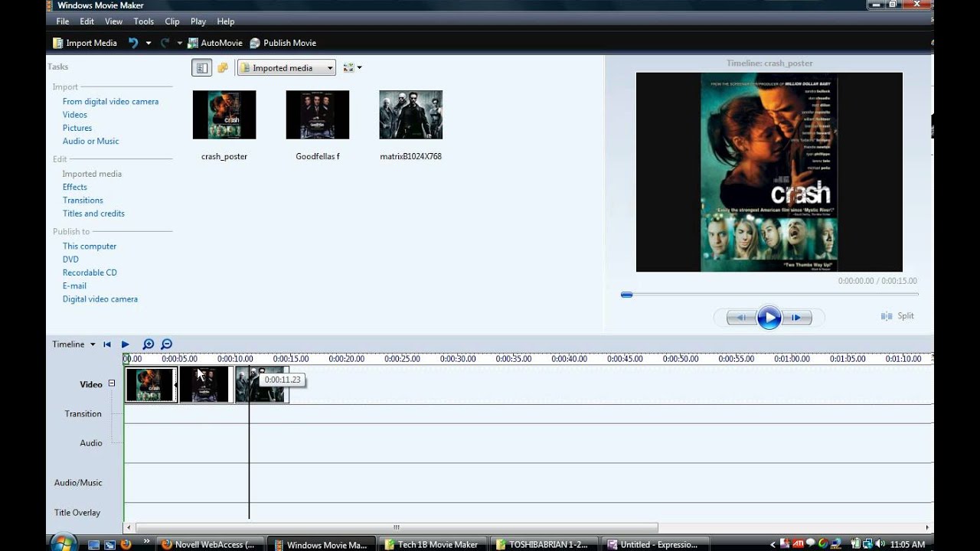This screenshot has height=551, width=980.
Task: Select the crash clip on the timeline
Action: [x=151, y=385]
